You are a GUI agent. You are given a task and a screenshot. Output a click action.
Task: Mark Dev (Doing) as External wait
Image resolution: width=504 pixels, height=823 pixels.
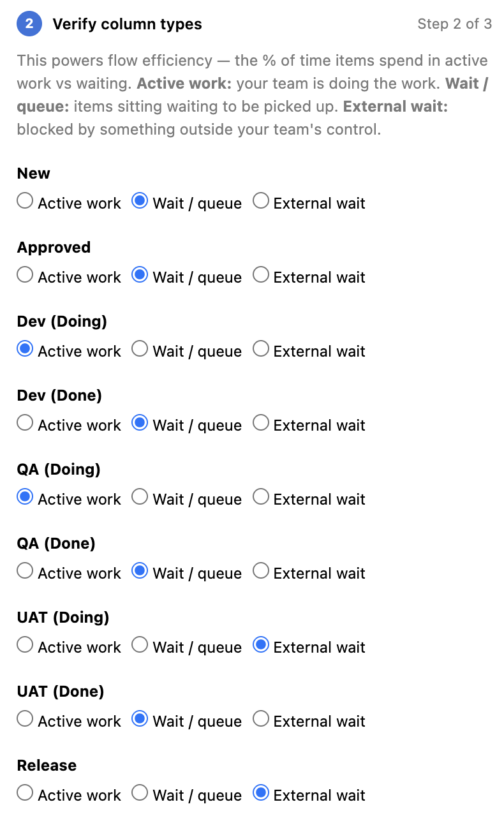click(x=261, y=348)
